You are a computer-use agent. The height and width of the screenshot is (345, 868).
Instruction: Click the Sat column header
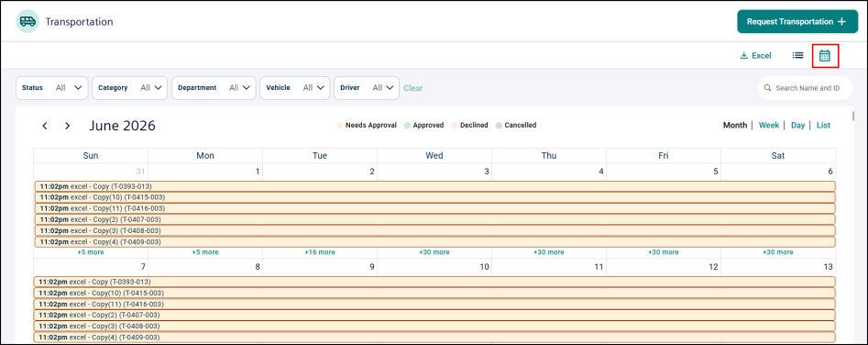[x=778, y=156]
